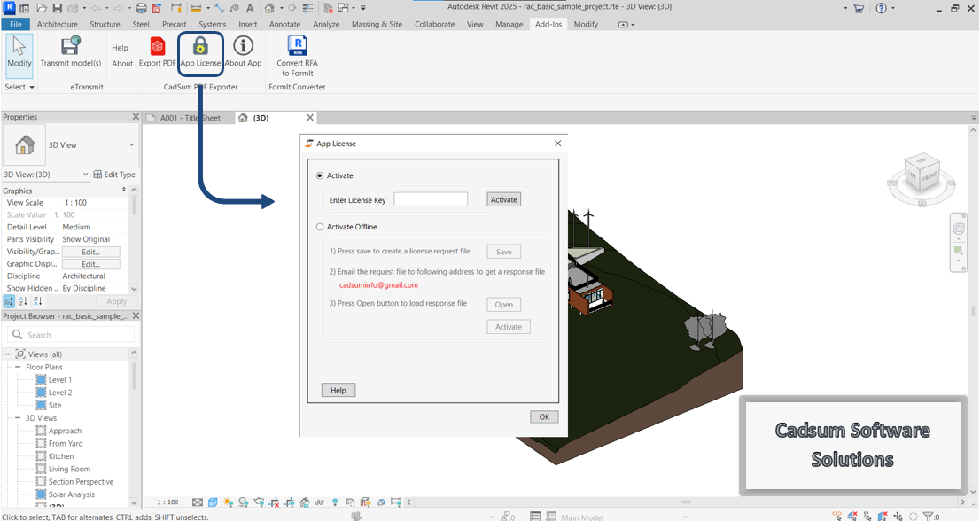Select Kitchen view in Project Browser
Viewport: 980px width, 521px height.
click(61, 456)
